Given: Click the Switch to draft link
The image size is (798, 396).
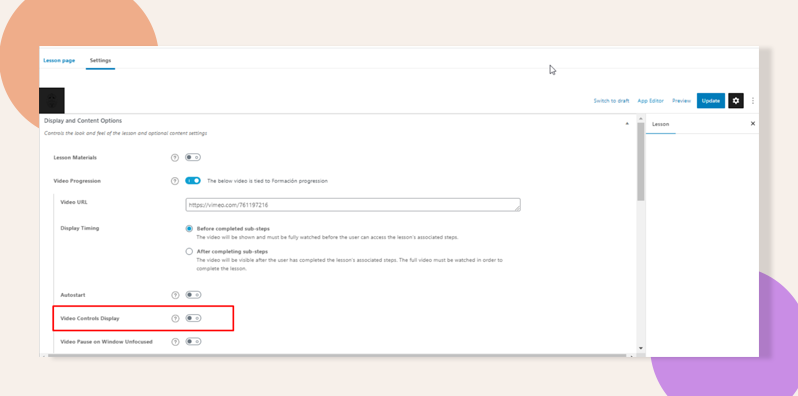Looking at the screenshot, I should 611,101.
